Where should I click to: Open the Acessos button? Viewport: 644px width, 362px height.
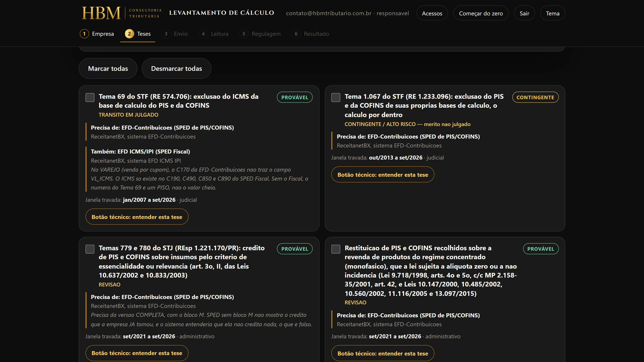[432, 13]
